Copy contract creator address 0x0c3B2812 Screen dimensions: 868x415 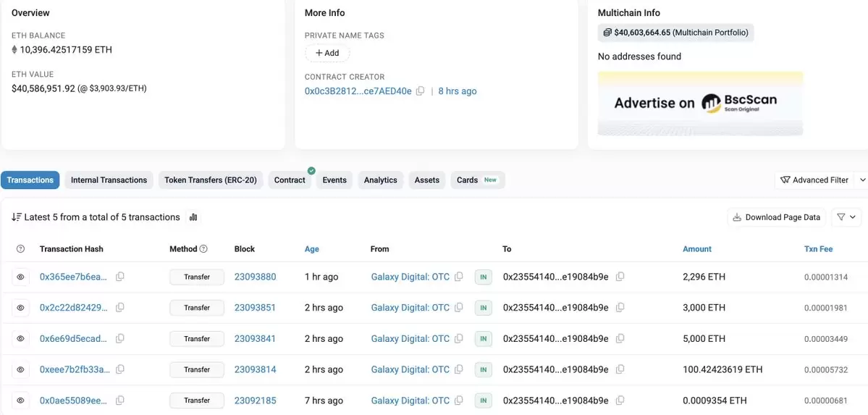420,91
